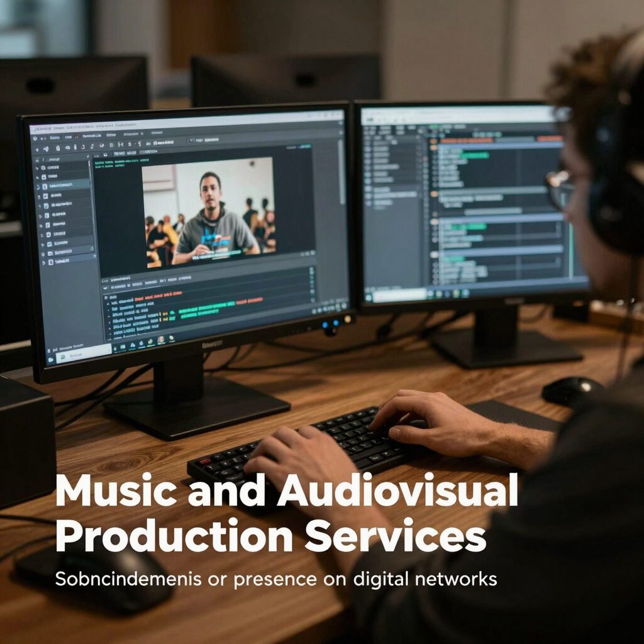The height and width of the screenshot is (644, 644).
Task: Click the video preview of the man in a hoodie on the left monitor
Action: [x=209, y=211]
